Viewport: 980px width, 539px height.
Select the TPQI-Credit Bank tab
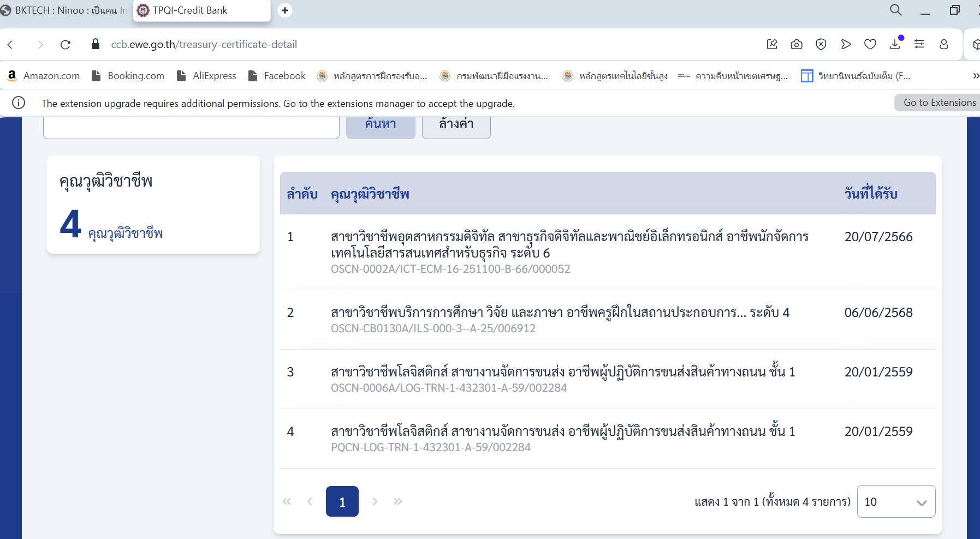[x=202, y=10]
